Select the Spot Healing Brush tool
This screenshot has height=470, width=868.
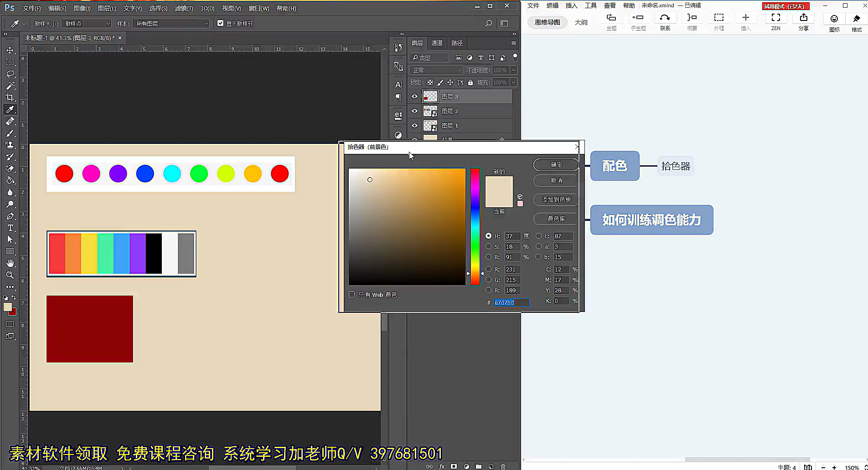(10, 121)
